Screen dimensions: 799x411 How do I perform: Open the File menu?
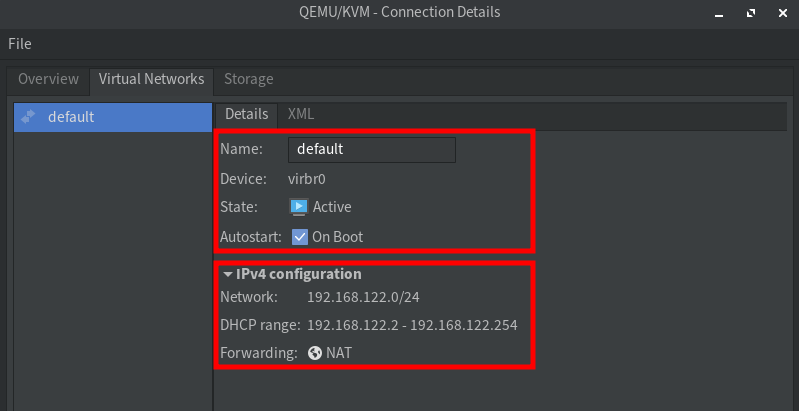click(x=20, y=44)
